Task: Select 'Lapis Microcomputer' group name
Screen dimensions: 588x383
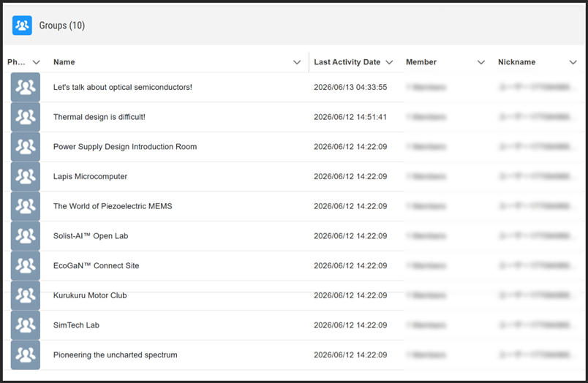Action: [90, 176]
